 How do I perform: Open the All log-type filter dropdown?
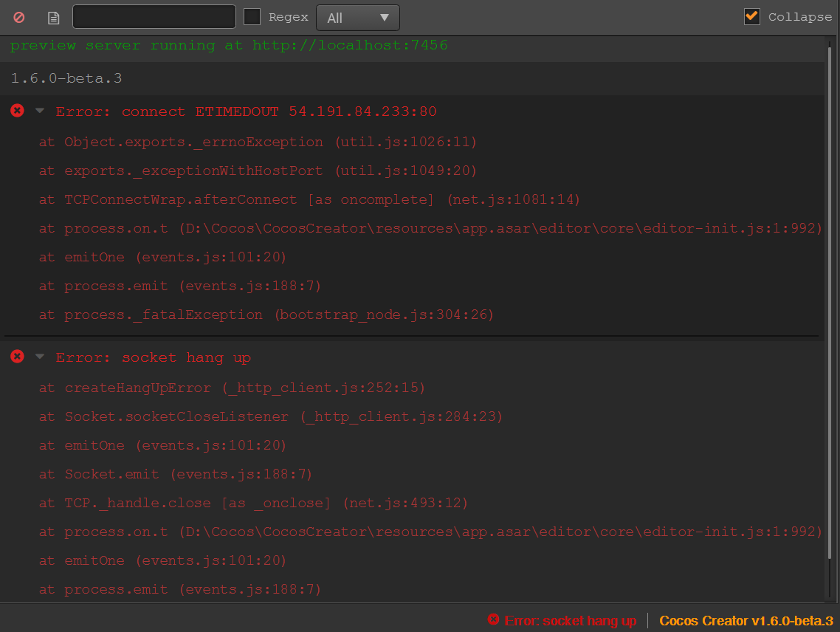[x=357, y=18]
